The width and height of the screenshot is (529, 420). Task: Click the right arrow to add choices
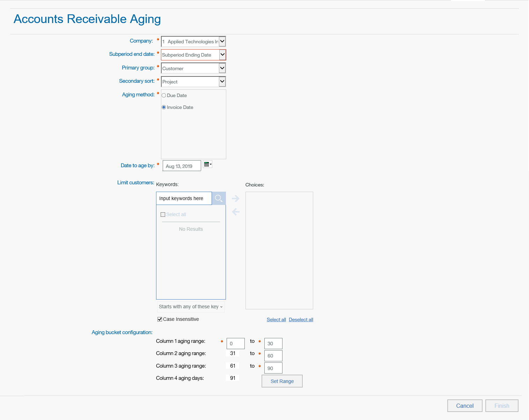point(236,198)
